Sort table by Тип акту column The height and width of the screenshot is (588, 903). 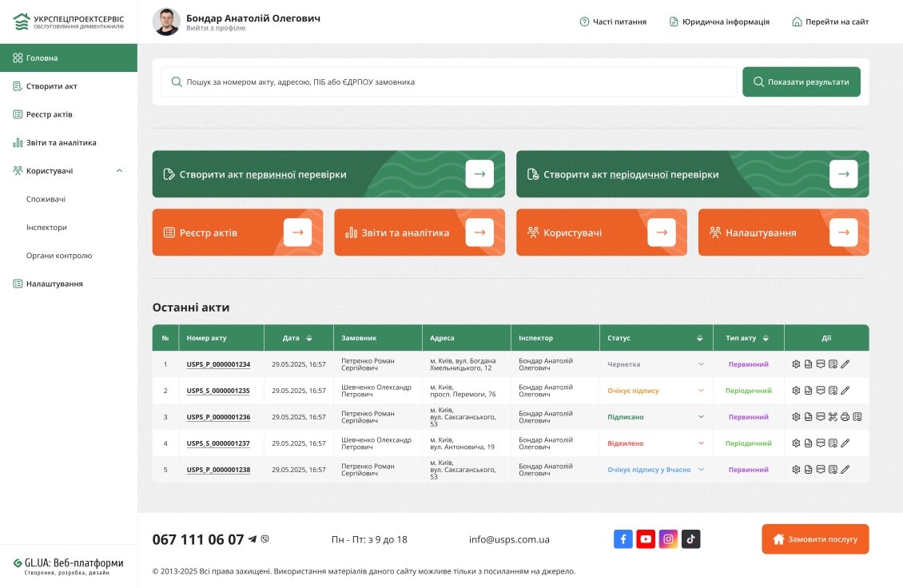[x=766, y=338]
